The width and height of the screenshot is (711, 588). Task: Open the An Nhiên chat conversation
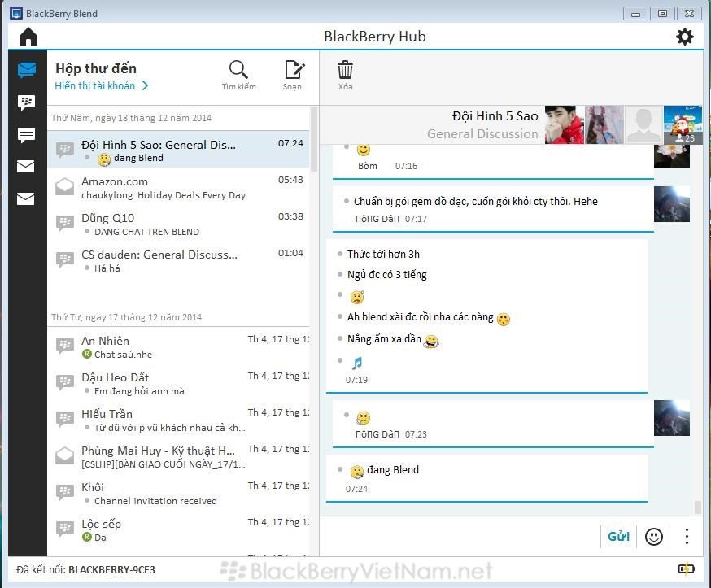click(x=163, y=347)
